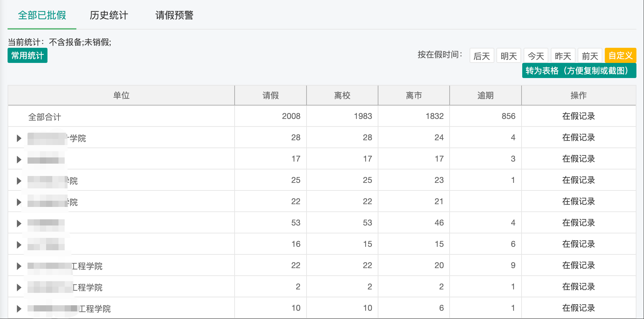Viewport: 644px width, 319px height.
Task: Expand the row with 请假 25
Action: [19, 181]
